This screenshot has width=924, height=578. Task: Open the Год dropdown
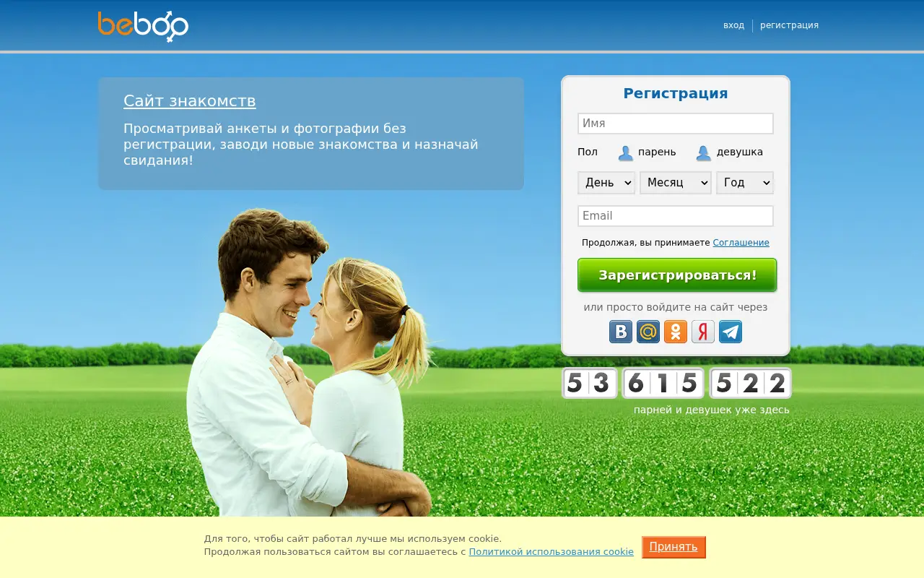(x=745, y=183)
